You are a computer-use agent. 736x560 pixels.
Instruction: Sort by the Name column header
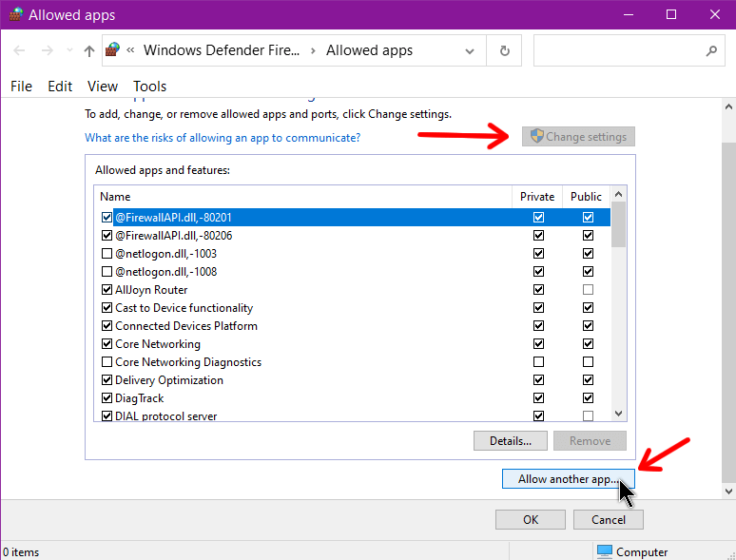point(303,197)
